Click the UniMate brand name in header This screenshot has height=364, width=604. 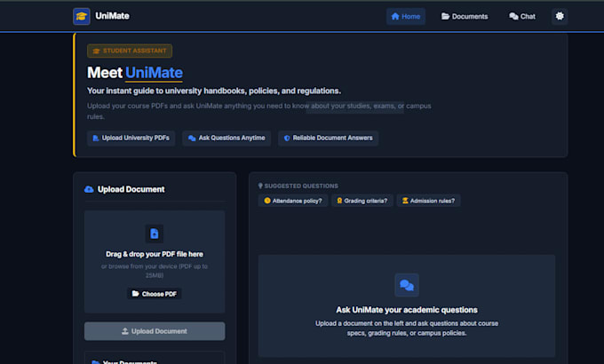coord(112,16)
